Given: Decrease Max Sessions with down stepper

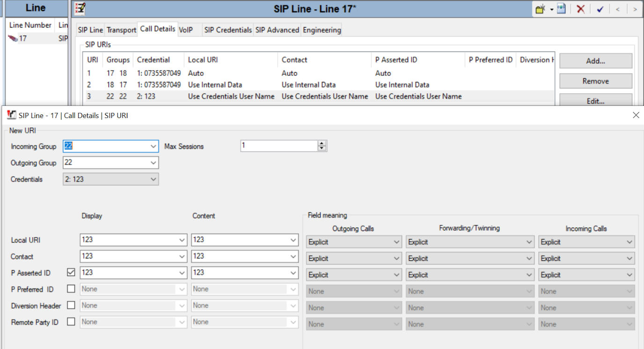Looking at the screenshot, I should 322,149.
